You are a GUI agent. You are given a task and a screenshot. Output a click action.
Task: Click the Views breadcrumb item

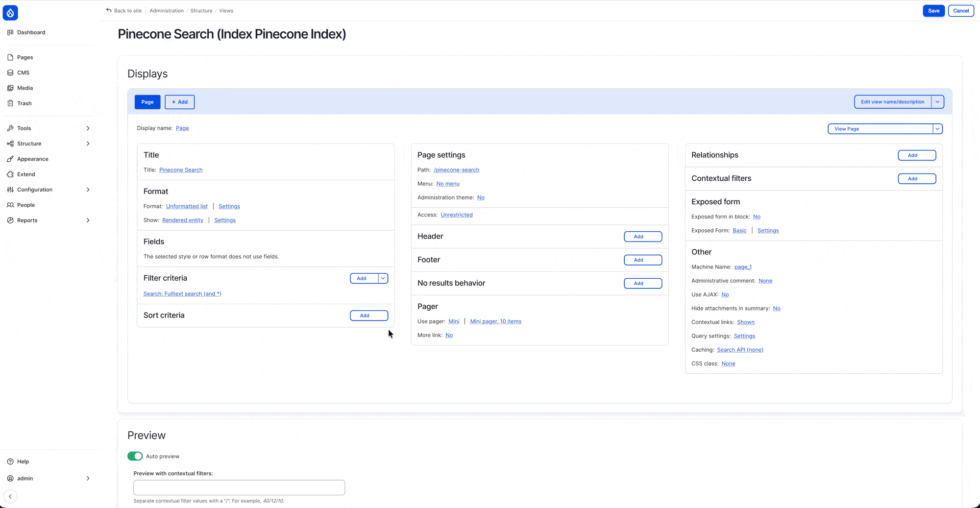[x=226, y=11]
